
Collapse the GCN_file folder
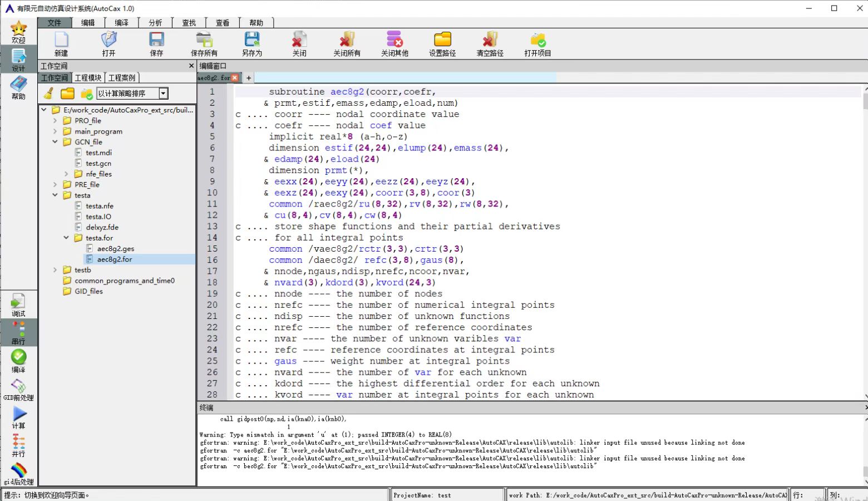click(x=55, y=142)
